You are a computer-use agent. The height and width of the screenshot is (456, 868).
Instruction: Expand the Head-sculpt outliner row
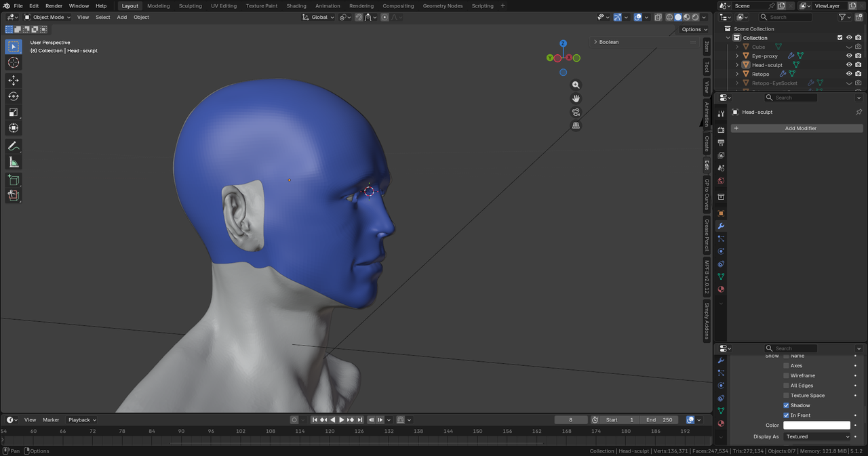[737, 65]
